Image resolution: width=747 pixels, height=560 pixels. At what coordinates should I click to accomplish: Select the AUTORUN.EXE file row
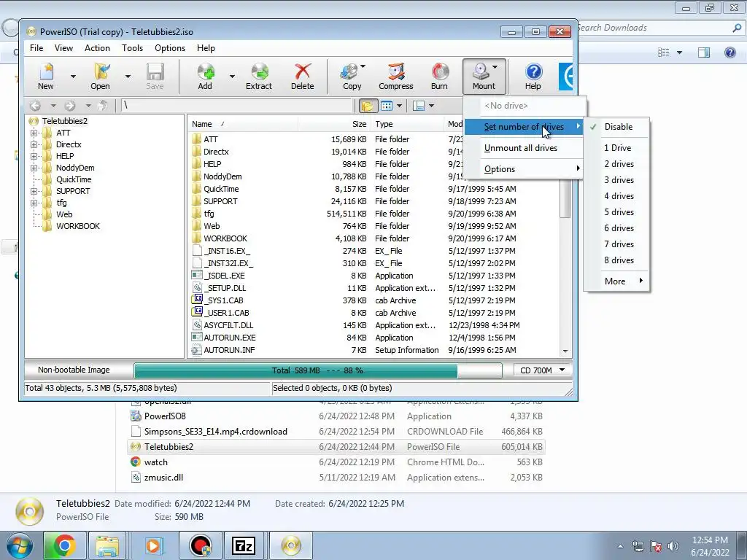point(374,338)
